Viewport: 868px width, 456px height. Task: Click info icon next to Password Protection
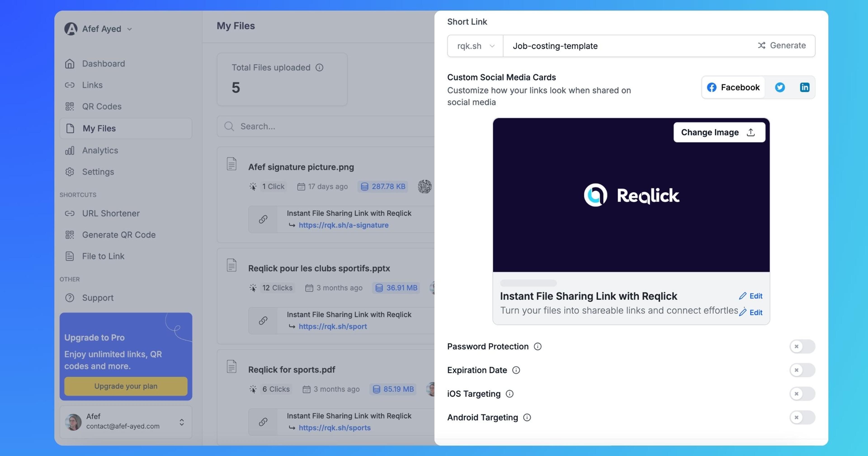[538, 346]
